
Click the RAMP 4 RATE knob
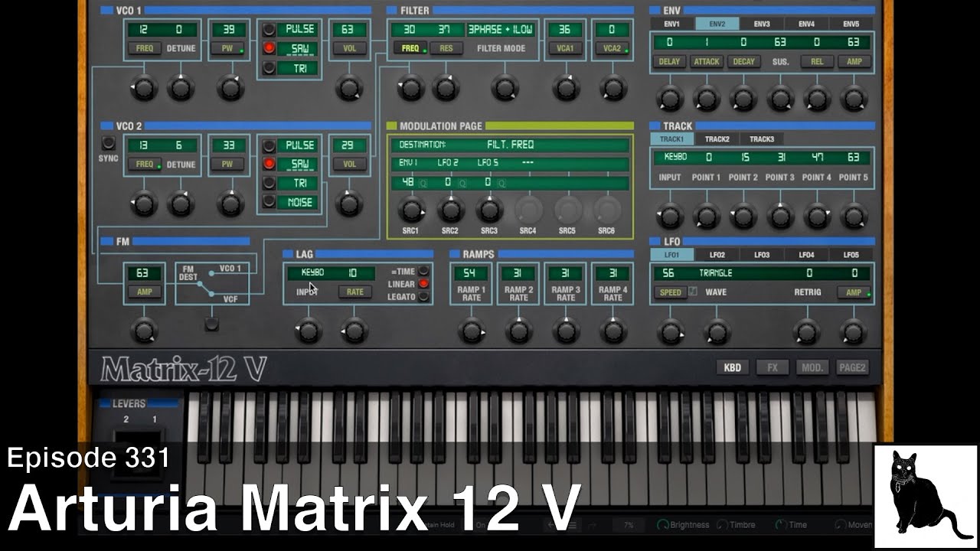point(612,331)
